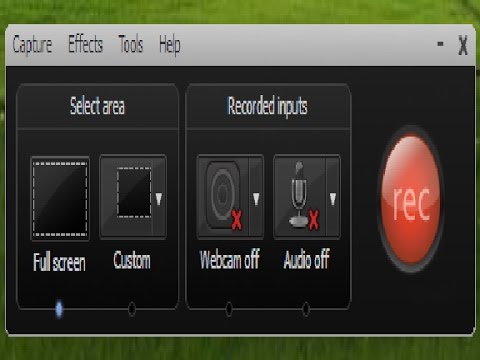Minimize the recorder window
Screen dimensions: 480x360
[440, 44]
